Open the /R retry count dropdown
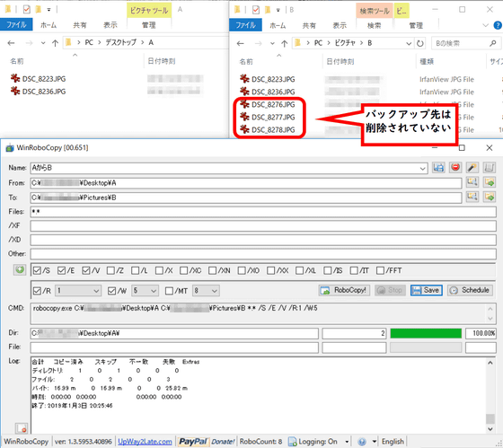Screen dimensions: 503x448 (96, 291)
